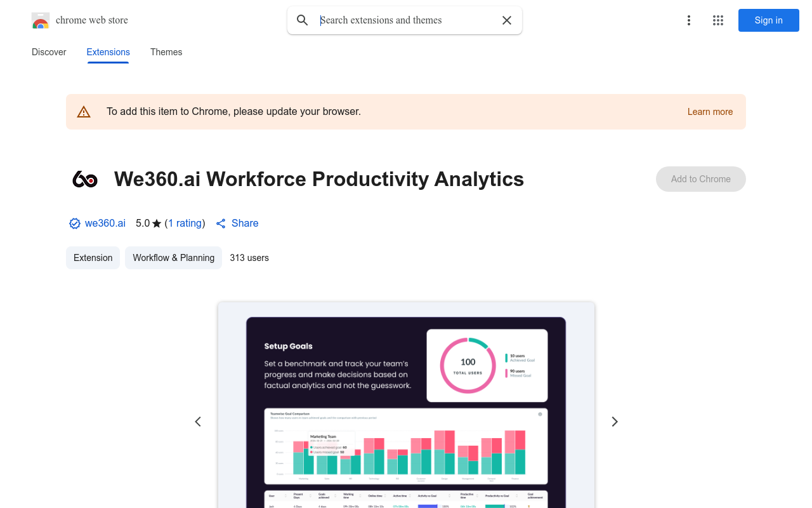This screenshot has height=508, width=812.
Task: Click the Sign in button
Action: 769,20
